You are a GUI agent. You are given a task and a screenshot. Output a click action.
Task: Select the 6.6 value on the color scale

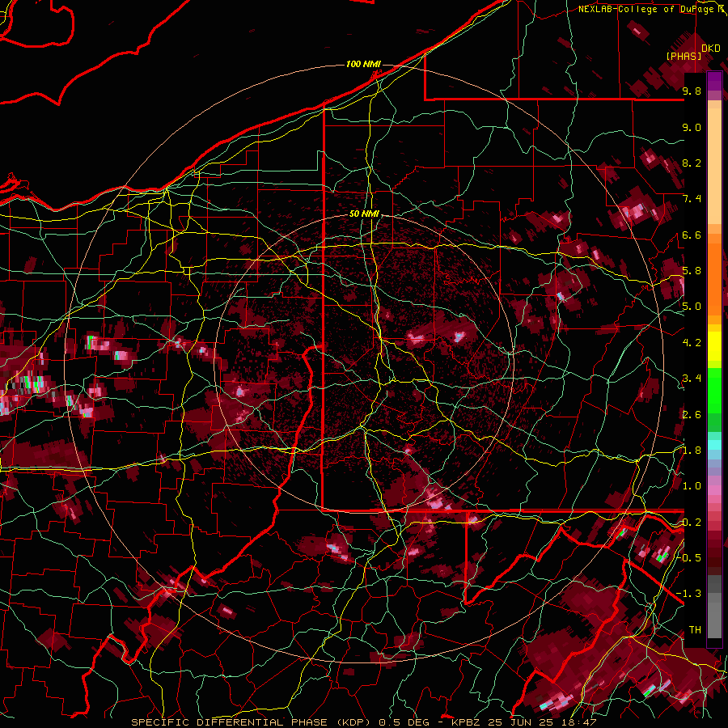(692, 235)
